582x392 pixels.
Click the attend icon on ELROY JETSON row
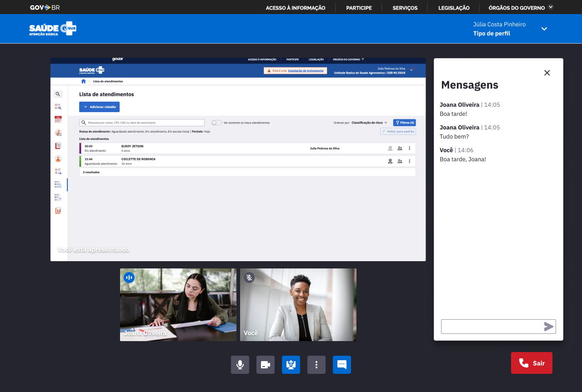point(390,148)
